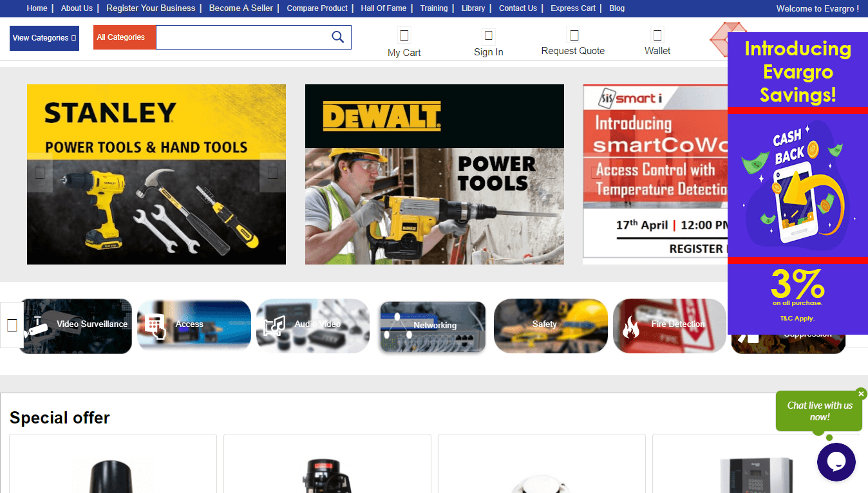Open Become A Seller link
Image resolution: width=868 pixels, height=493 pixels.
pos(241,8)
